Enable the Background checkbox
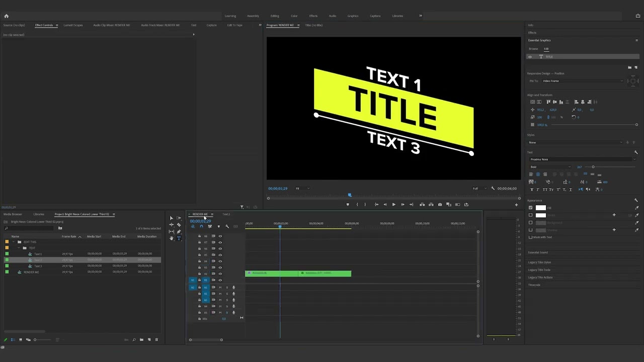This screenshot has height=362, width=644. (x=530, y=222)
